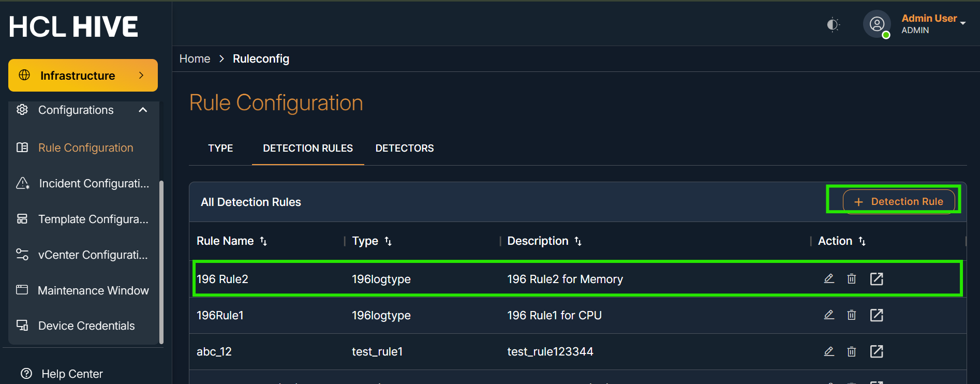Open abc_12 rule in external view
980x384 pixels.
(x=877, y=351)
